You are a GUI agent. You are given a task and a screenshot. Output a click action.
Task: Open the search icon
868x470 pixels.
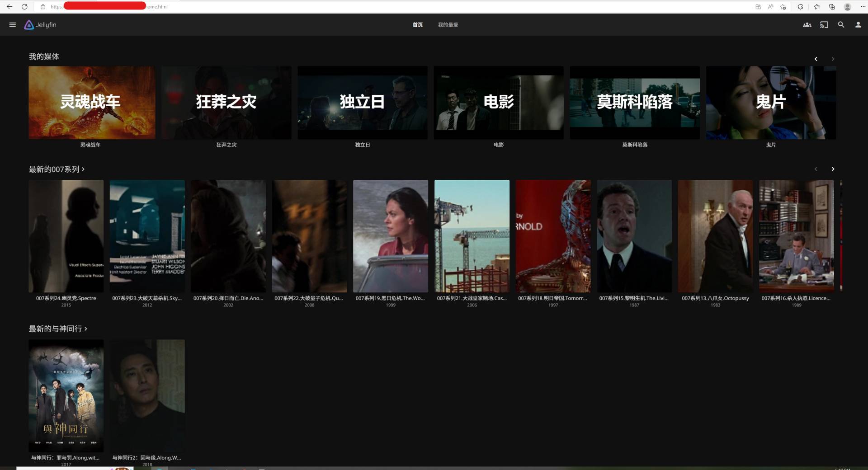point(841,25)
